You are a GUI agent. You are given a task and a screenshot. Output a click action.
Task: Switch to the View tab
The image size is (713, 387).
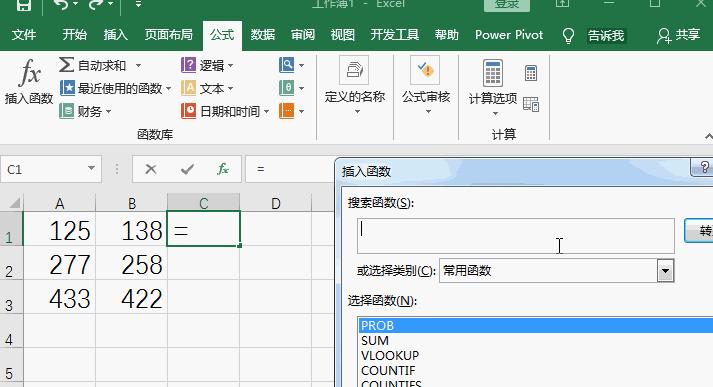342,35
